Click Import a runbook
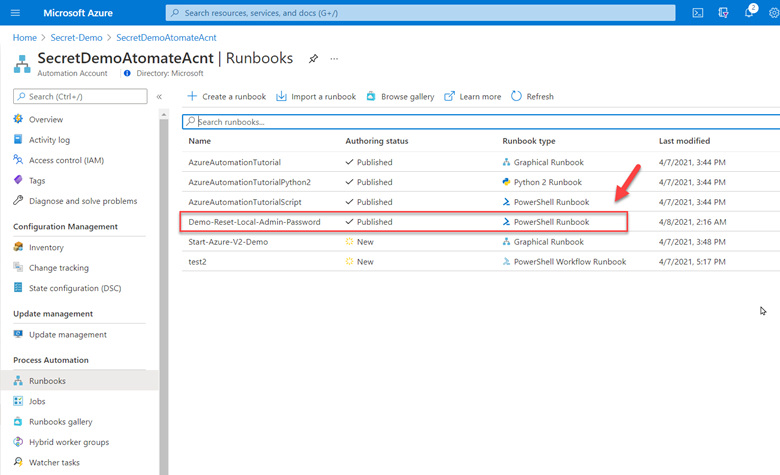Screen dimensions: 780x475 [316, 97]
